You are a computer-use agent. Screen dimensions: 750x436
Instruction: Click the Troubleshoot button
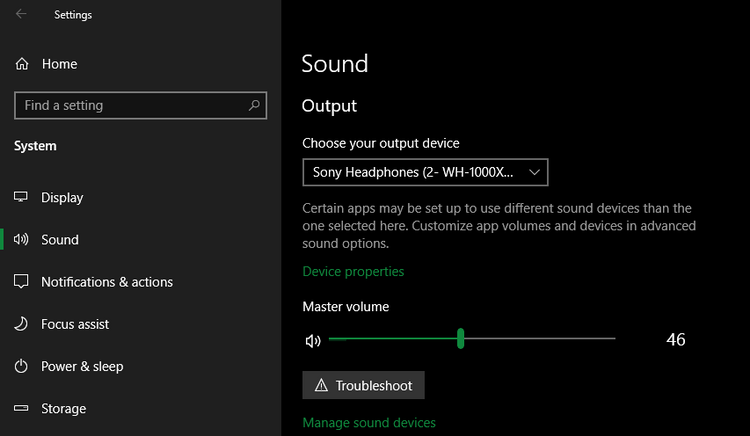(x=364, y=385)
